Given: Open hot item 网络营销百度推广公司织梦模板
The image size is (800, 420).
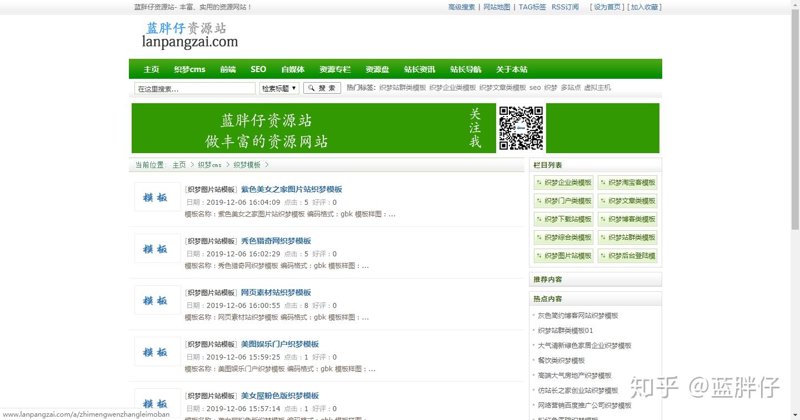Looking at the screenshot, I should coord(585,405).
